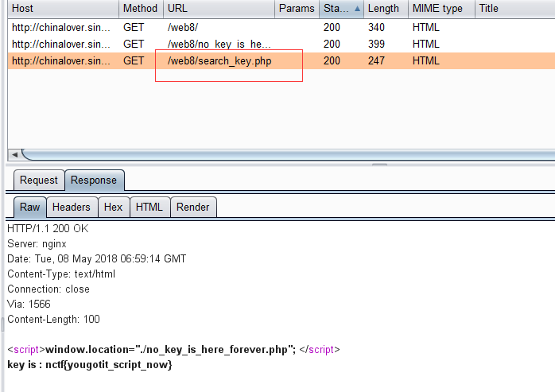Sort by the Status column arrow

[356, 9]
